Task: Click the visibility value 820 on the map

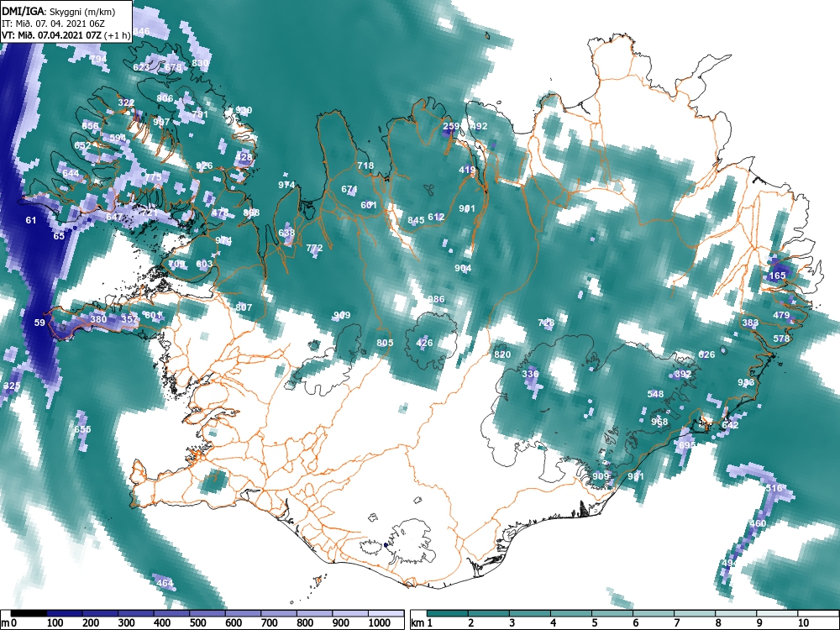Action: coord(502,354)
